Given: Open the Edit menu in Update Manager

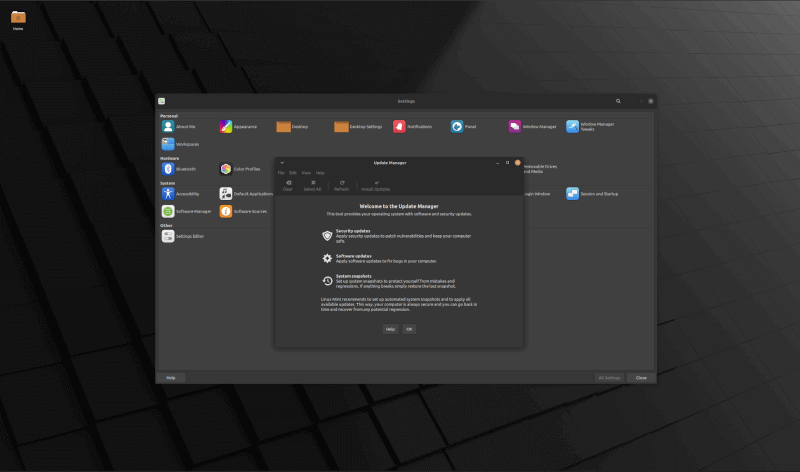Looking at the screenshot, I should point(293,173).
